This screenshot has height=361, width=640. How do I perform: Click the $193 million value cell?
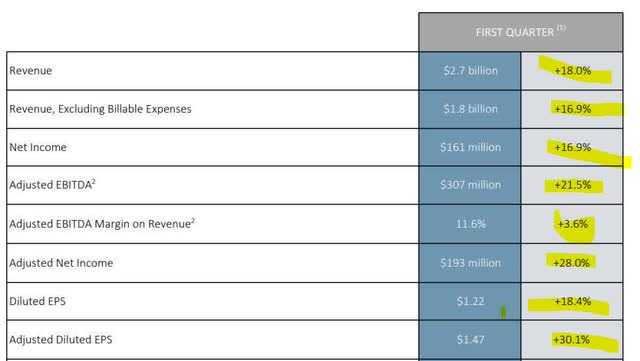point(471,263)
